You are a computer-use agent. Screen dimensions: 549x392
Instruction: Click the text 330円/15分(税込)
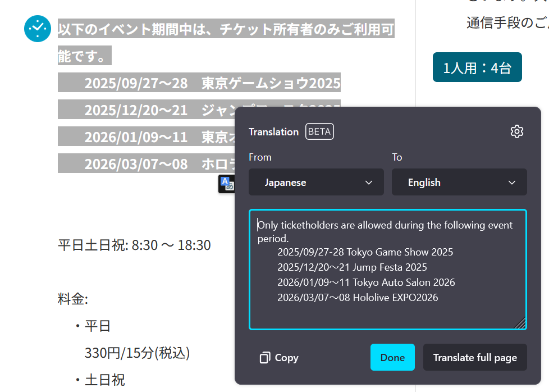[137, 353]
